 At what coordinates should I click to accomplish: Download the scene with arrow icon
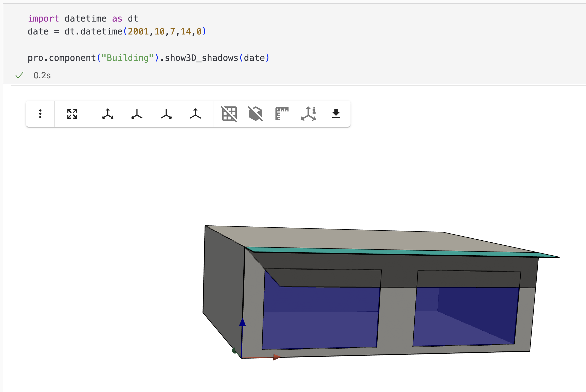336,114
